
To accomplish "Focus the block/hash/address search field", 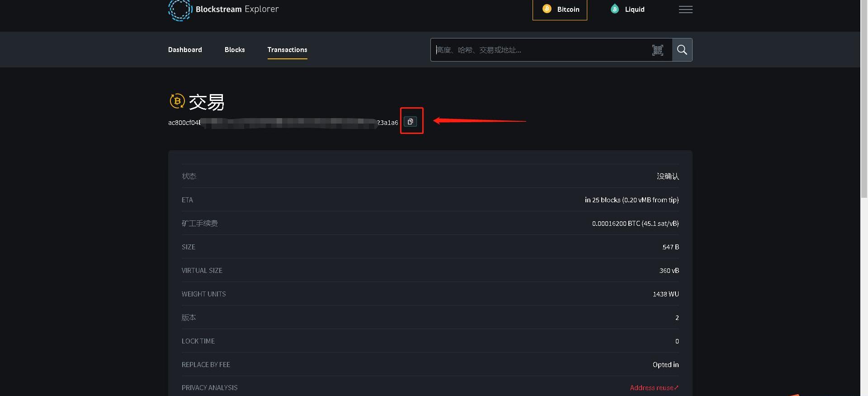I will [538, 50].
